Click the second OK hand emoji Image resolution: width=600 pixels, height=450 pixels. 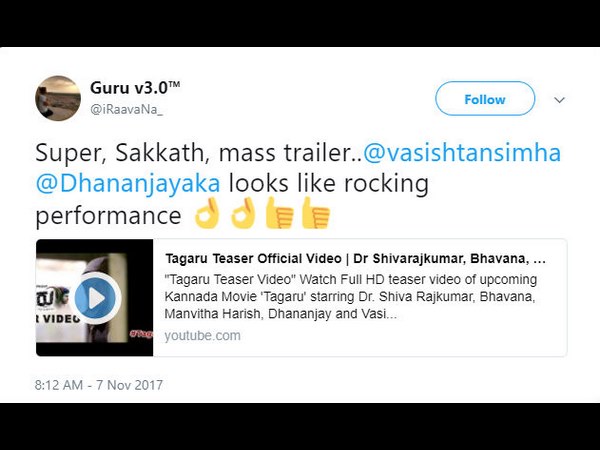[243, 213]
